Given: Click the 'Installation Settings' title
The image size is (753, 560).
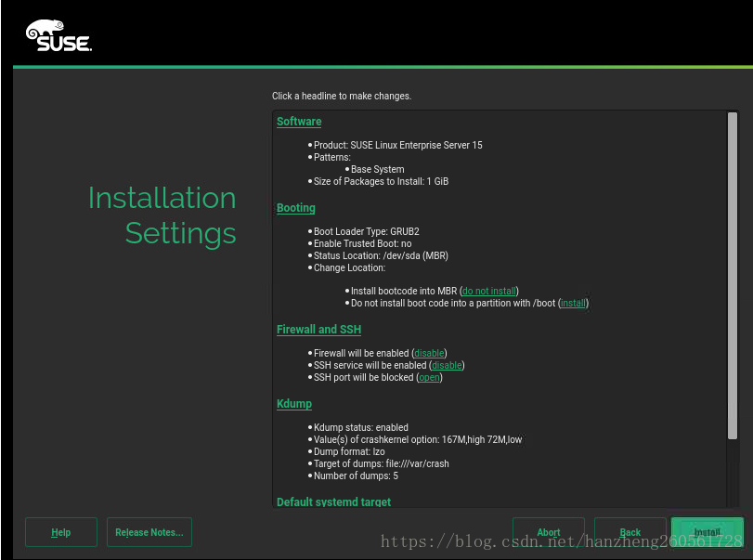Looking at the screenshot, I should click(x=162, y=215).
